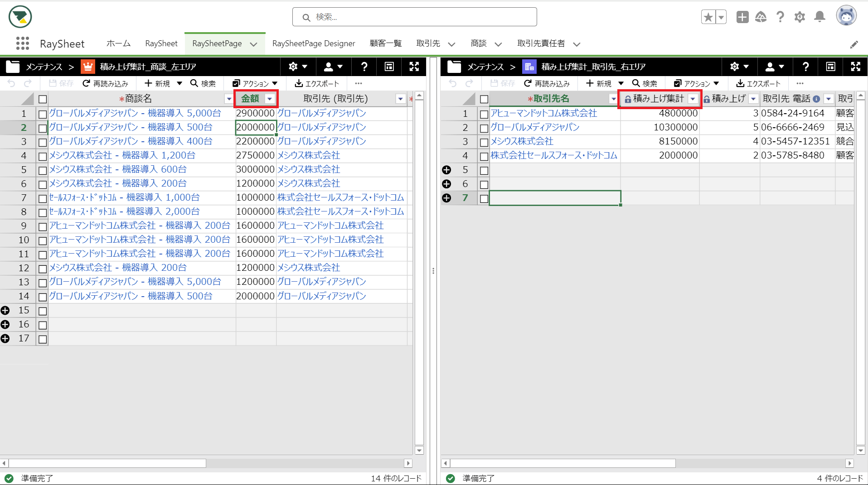Click right panel layout view icon
The width and height of the screenshot is (868, 485).
831,67
